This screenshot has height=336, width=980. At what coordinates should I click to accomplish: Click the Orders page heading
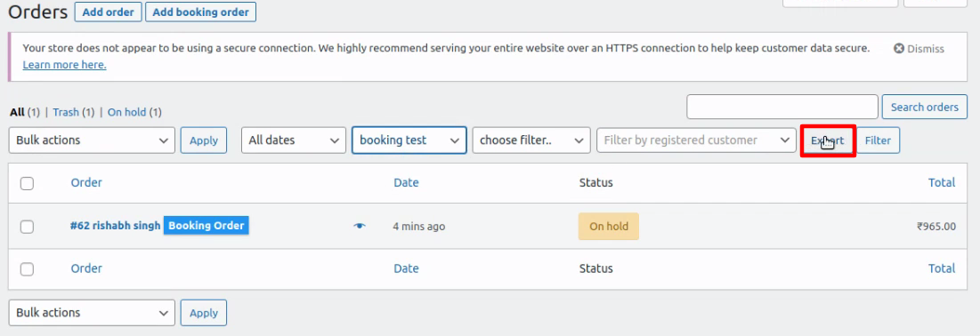coord(37,12)
